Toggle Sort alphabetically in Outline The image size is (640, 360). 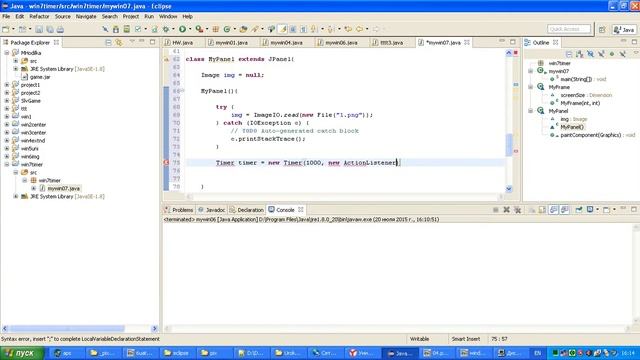point(580,54)
